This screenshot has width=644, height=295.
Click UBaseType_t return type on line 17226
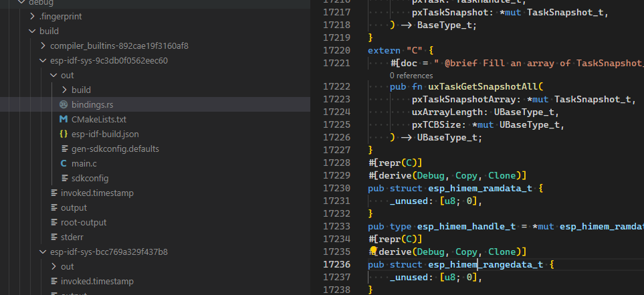point(447,138)
